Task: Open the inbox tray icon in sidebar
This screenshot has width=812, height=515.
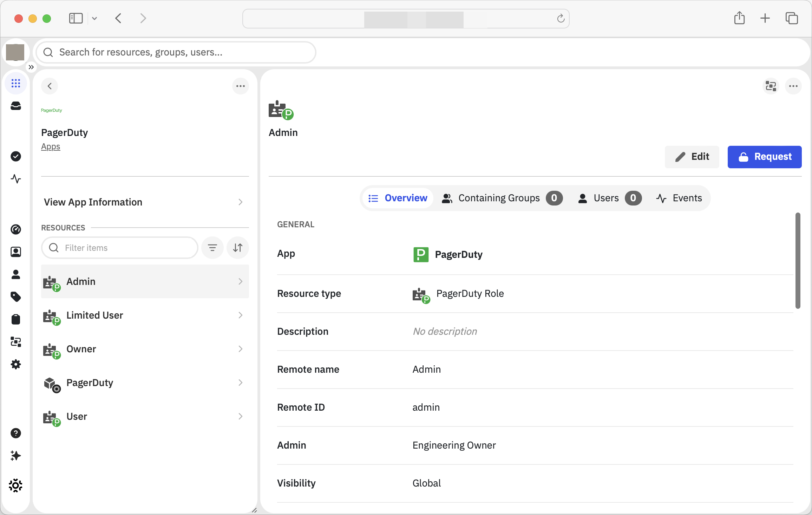Action: click(x=16, y=106)
